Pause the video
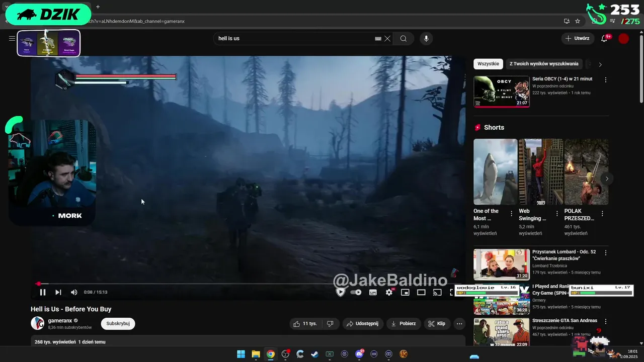644x362 pixels. pos(43,292)
